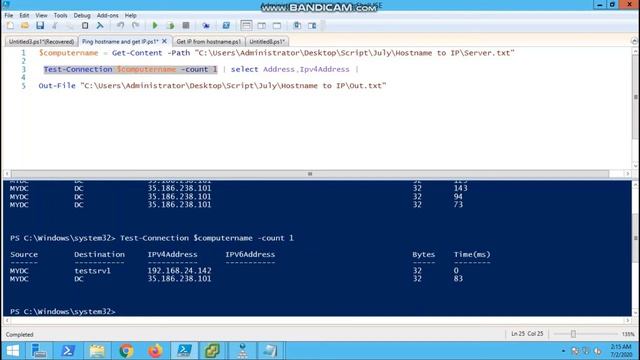The height and width of the screenshot is (360, 640).
Task: Open Server Manager from taskbar
Action: (39, 351)
